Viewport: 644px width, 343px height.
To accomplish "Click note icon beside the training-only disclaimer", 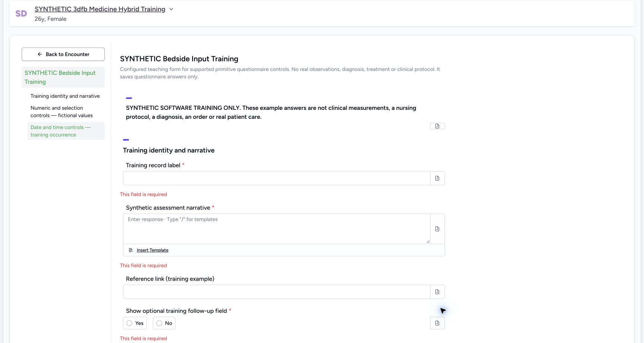I will tap(438, 126).
